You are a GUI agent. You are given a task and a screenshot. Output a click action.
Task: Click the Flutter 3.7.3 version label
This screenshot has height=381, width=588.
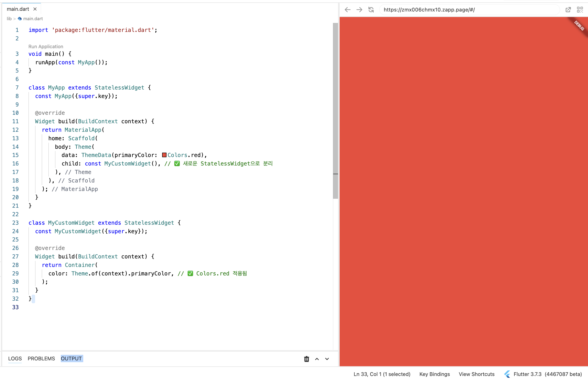pyautogui.click(x=527, y=374)
